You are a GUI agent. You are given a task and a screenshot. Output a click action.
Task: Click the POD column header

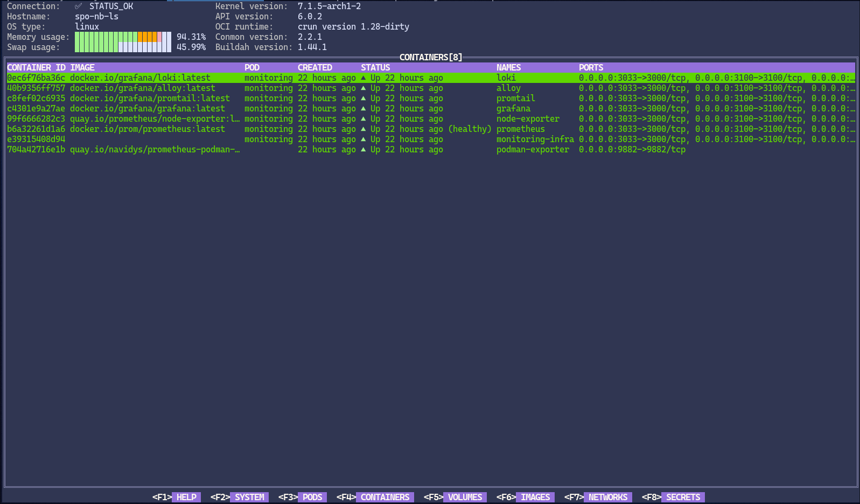tap(252, 67)
